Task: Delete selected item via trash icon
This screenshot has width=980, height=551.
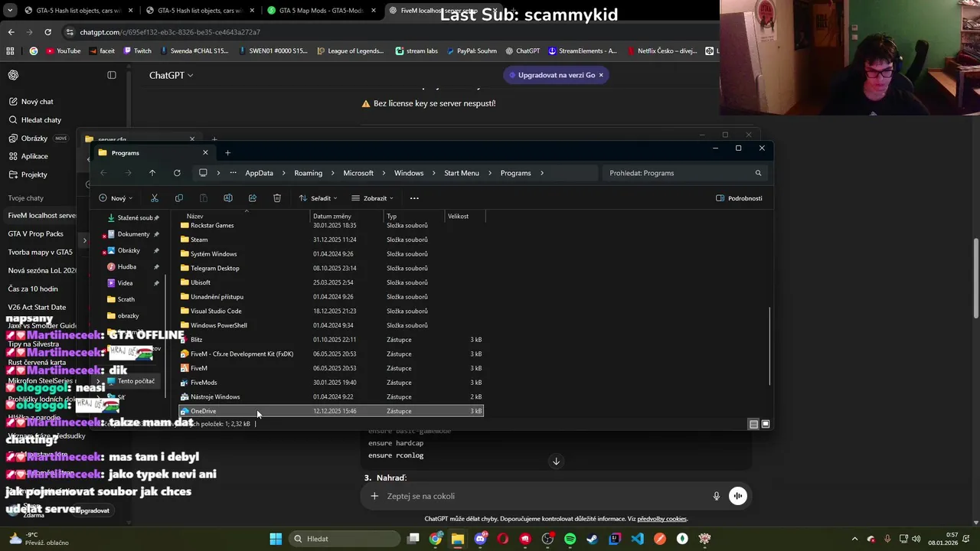Action: click(x=277, y=198)
